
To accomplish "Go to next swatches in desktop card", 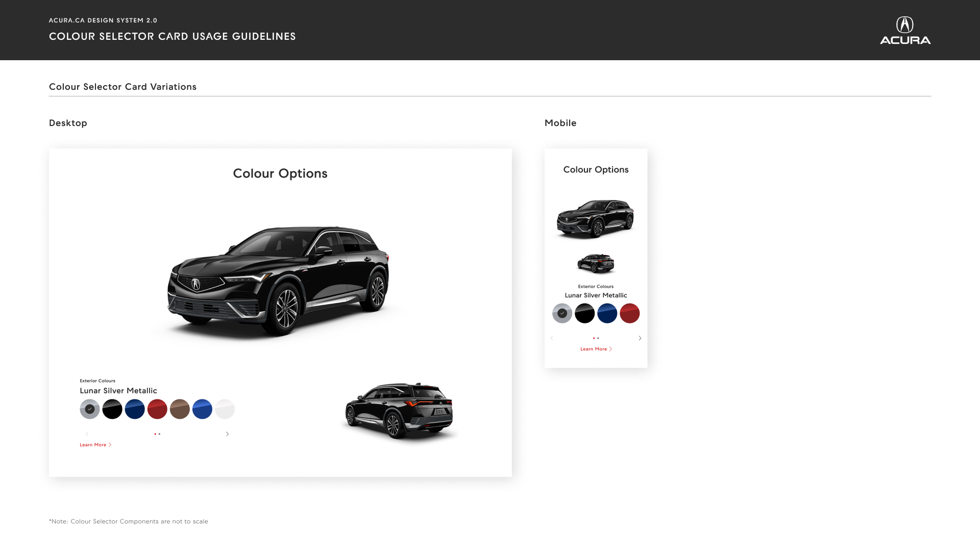I will (227, 434).
